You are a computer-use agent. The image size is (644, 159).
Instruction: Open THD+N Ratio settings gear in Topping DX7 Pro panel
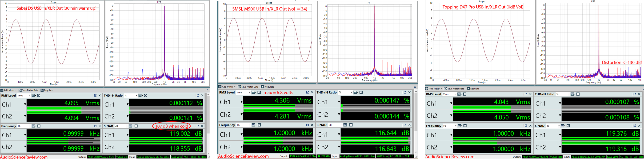point(578,94)
